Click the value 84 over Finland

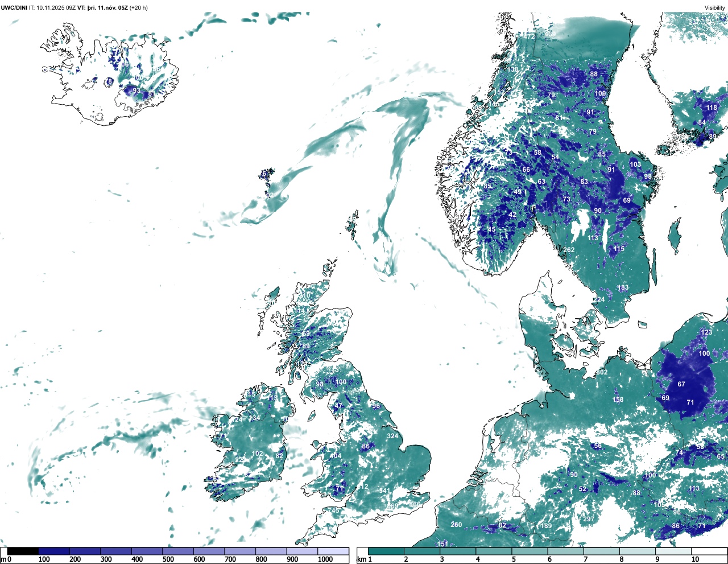[x=702, y=122]
